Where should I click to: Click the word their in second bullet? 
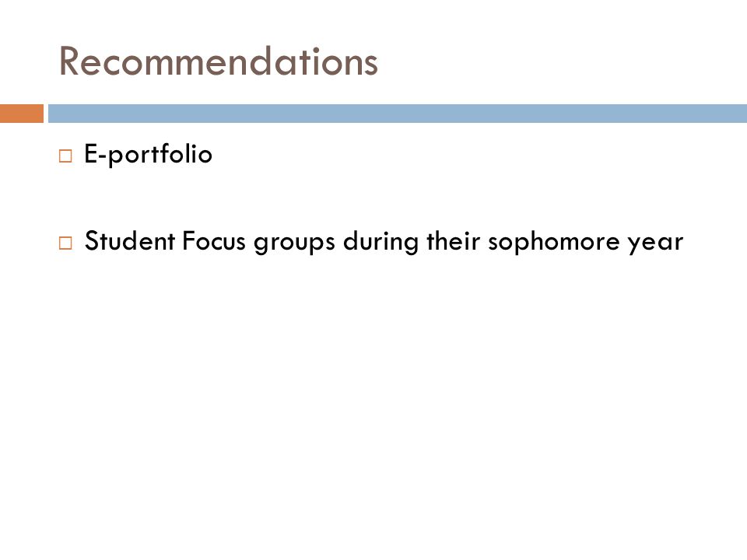point(453,241)
